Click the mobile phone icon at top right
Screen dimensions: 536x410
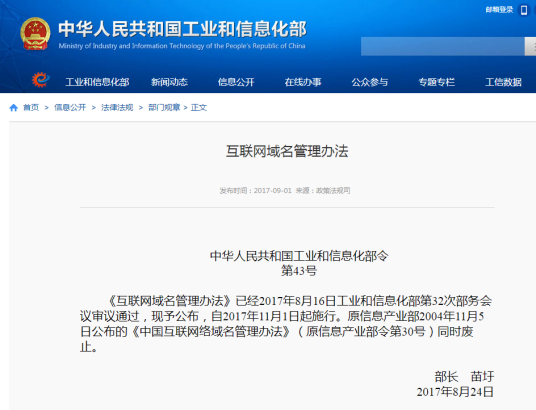[x=524, y=10]
